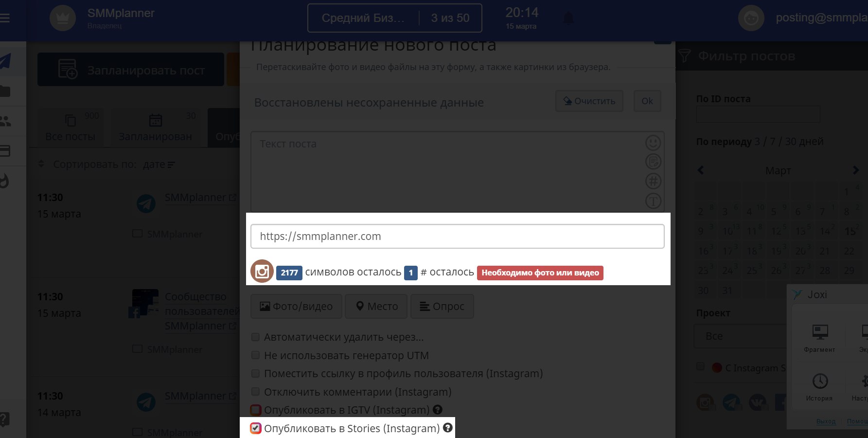Insert emoji using the smiley icon
Screen dimensions: 868x438
point(653,143)
